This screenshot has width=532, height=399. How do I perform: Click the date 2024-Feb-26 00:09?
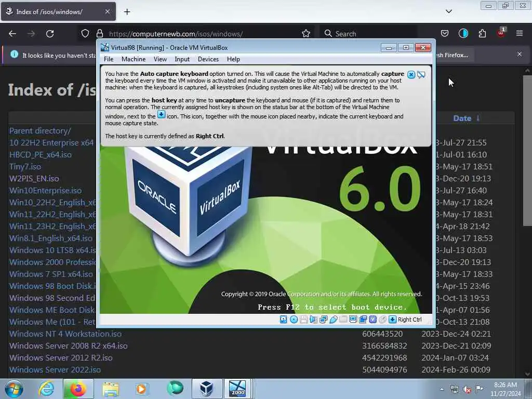pos(456,369)
